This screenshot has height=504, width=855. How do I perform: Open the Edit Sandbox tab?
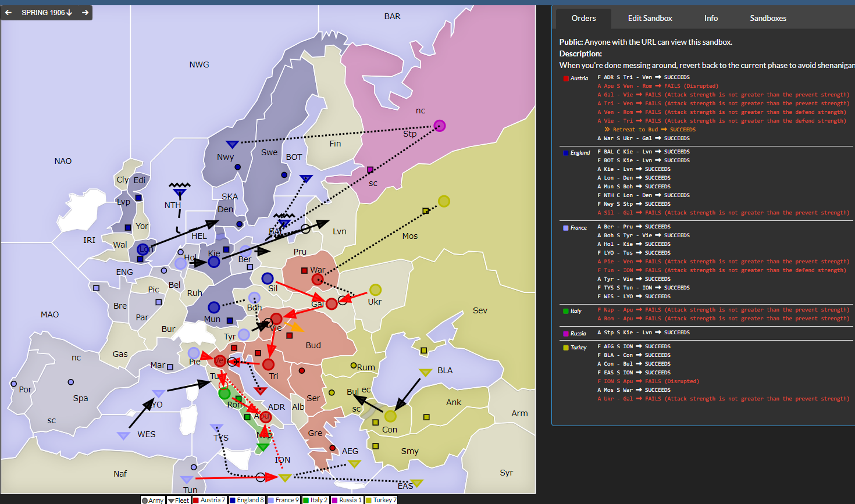click(650, 18)
